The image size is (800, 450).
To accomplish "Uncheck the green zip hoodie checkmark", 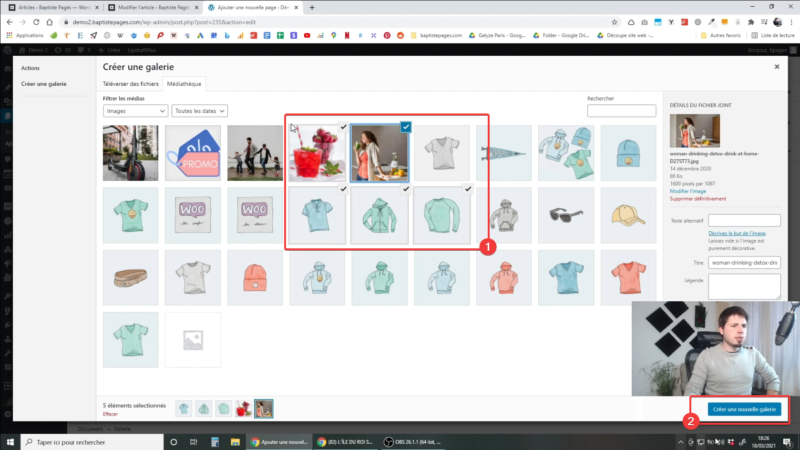I will pos(406,189).
